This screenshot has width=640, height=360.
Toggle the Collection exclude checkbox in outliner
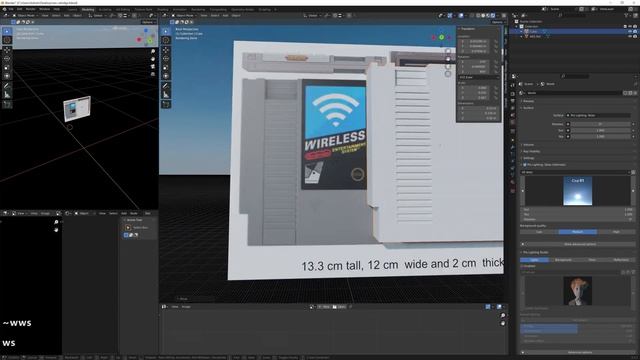click(625, 27)
